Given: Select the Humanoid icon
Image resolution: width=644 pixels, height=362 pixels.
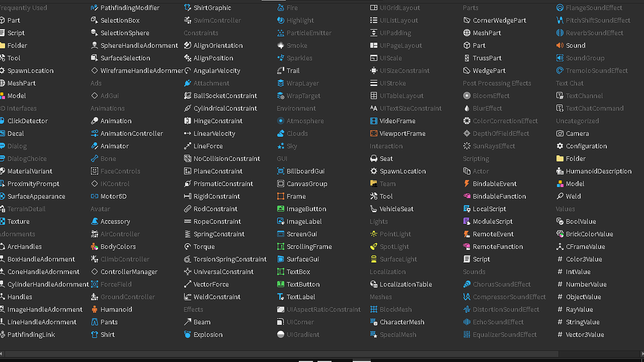Looking at the screenshot, I should point(96,309).
